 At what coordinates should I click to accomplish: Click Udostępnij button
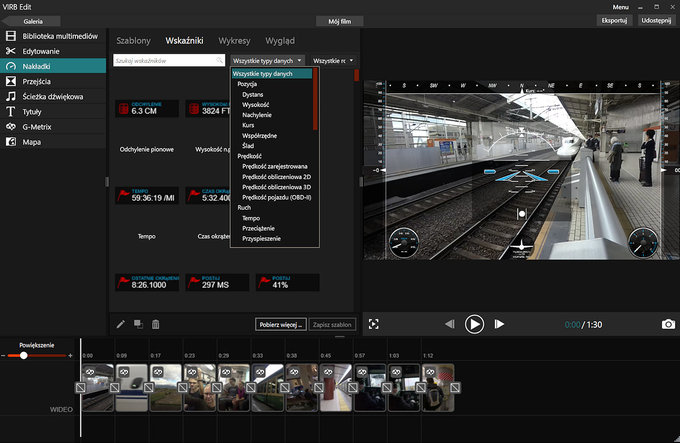tap(656, 20)
